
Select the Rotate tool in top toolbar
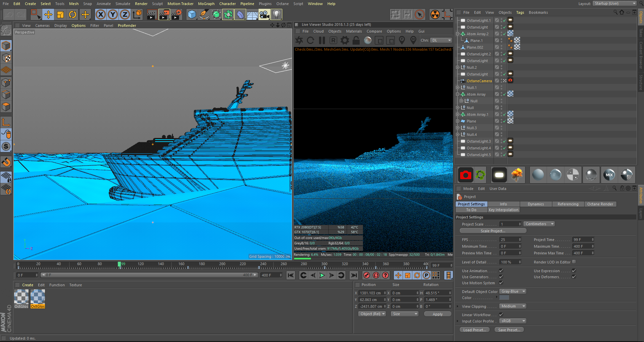73,14
